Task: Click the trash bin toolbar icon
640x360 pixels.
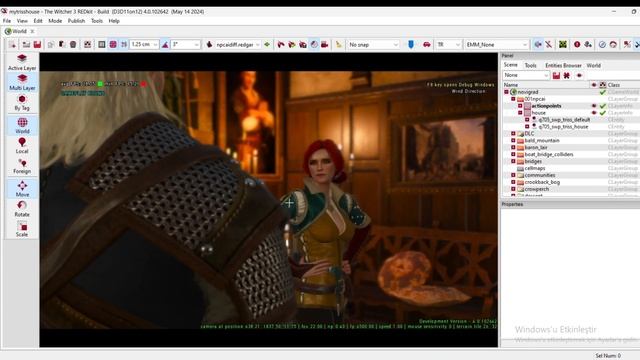Action: tap(73, 44)
